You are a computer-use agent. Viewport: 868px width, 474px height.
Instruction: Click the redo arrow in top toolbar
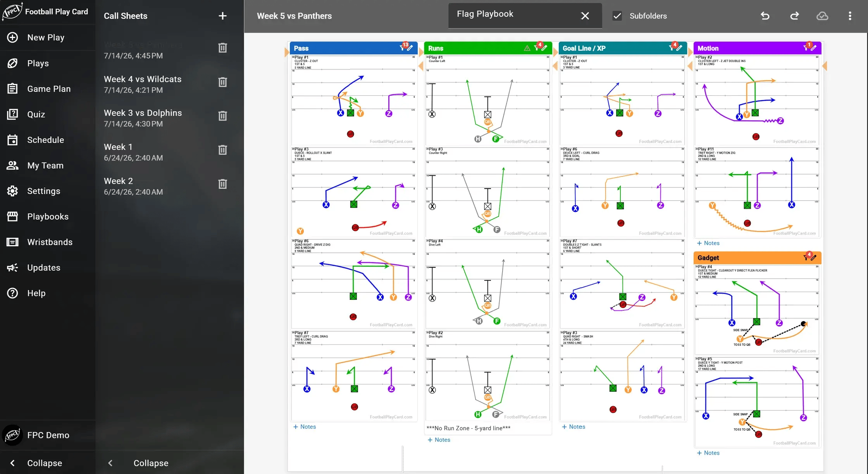click(794, 16)
